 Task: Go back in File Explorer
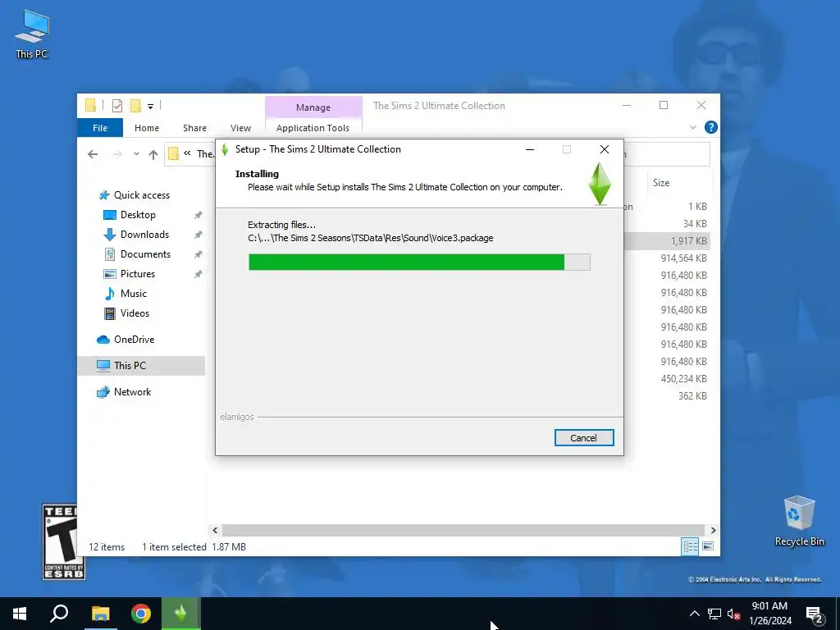point(93,154)
